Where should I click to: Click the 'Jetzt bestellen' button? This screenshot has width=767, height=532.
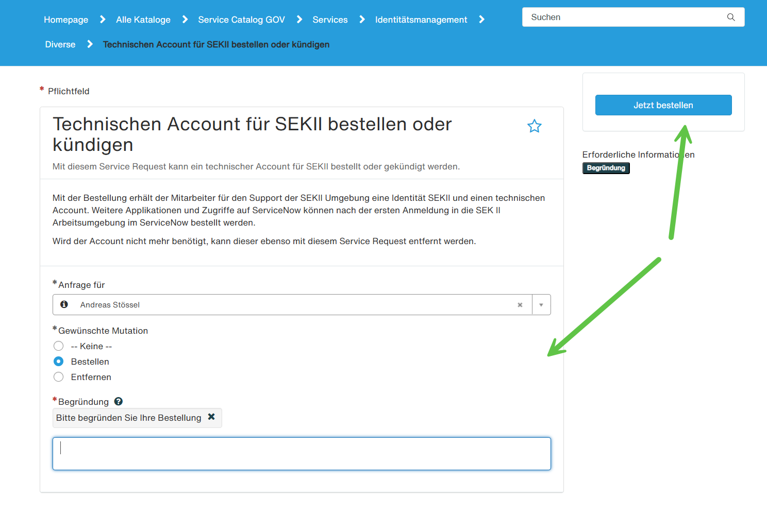click(x=663, y=105)
